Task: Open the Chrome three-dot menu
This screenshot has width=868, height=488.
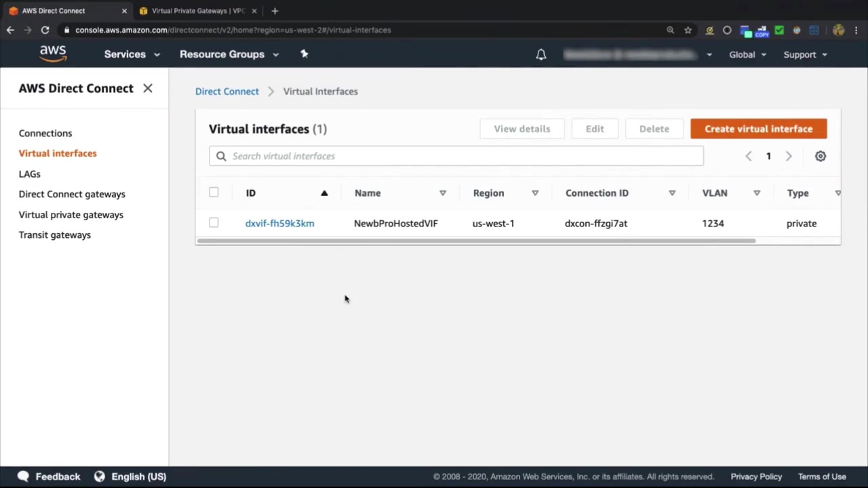Action: (856, 30)
